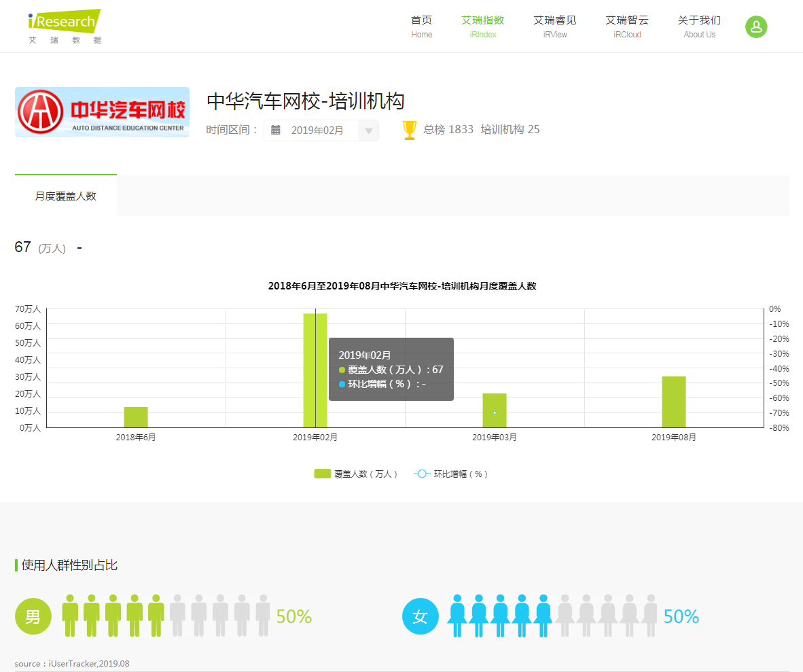Viewport: 803px width, 672px height.
Task: Open the 艾瑞智云 iRCloud menu
Action: (x=627, y=26)
